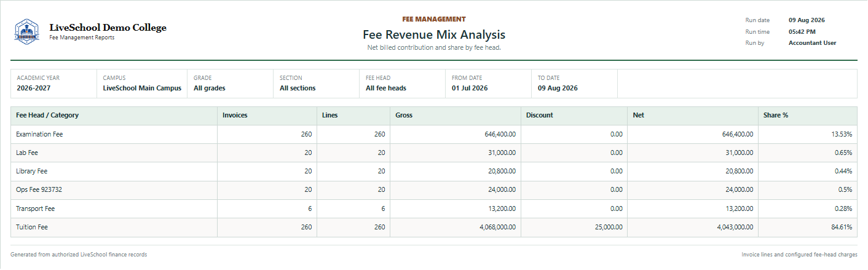
Task: Click the Fee Head value All fee heads
Action: click(386, 88)
